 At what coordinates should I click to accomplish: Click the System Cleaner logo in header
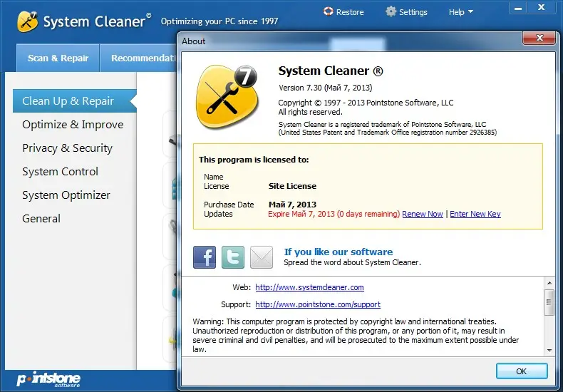tap(27, 21)
